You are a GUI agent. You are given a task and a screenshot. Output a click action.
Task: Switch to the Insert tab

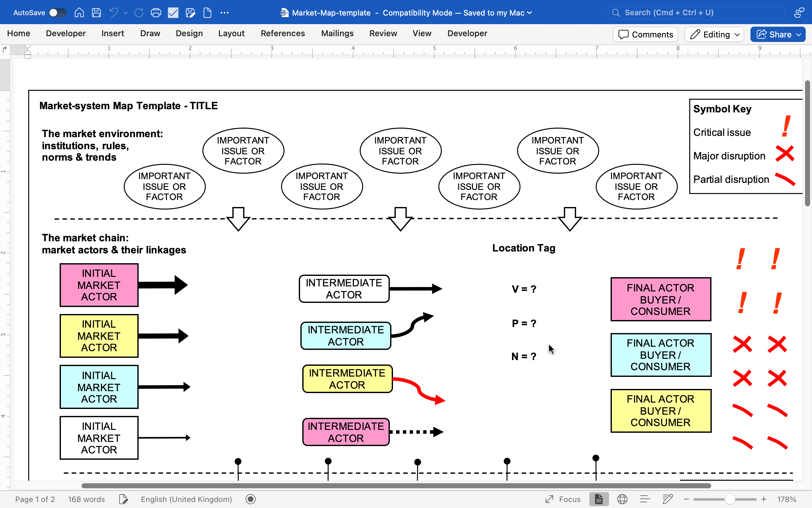tap(113, 33)
